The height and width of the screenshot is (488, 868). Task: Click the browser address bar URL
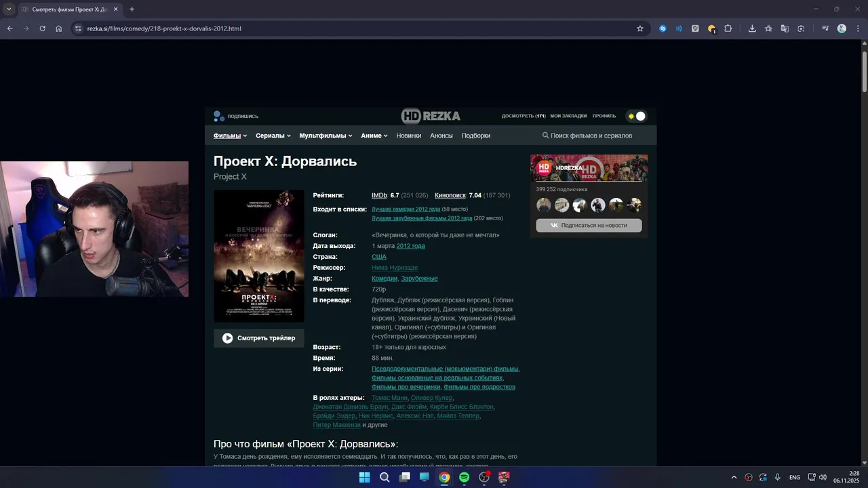(164, 28)
